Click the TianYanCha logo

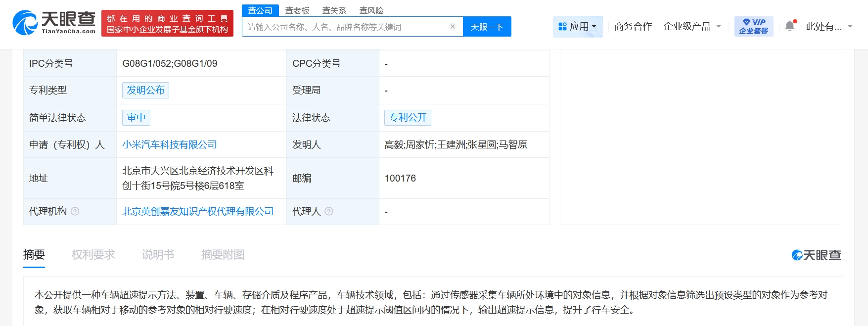point(54,23)
